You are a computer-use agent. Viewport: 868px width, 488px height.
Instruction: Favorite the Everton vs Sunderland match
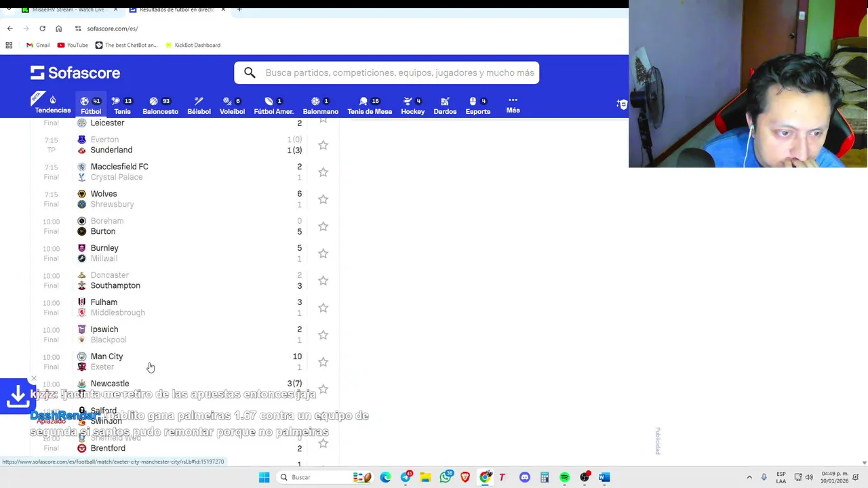tap(323, 145)
